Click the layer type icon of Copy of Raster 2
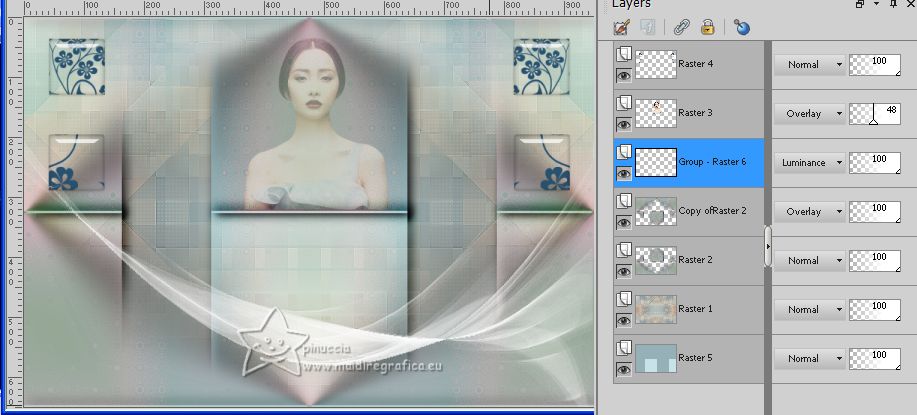917x415 pixels. pyautogui.click(x=623, y=201)
